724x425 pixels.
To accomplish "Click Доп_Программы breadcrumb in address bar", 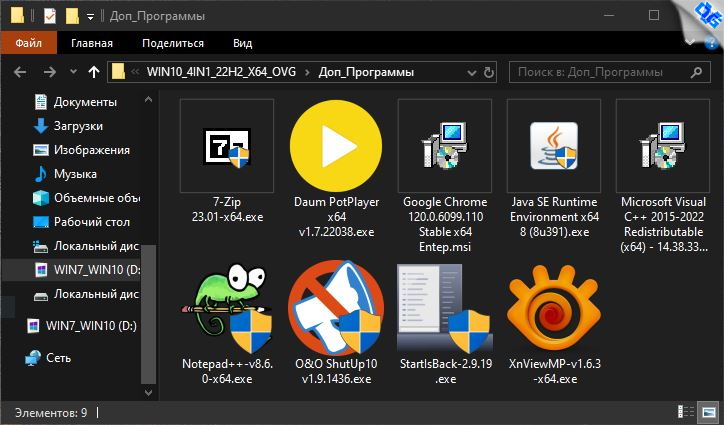I will (x=366, y=72).
